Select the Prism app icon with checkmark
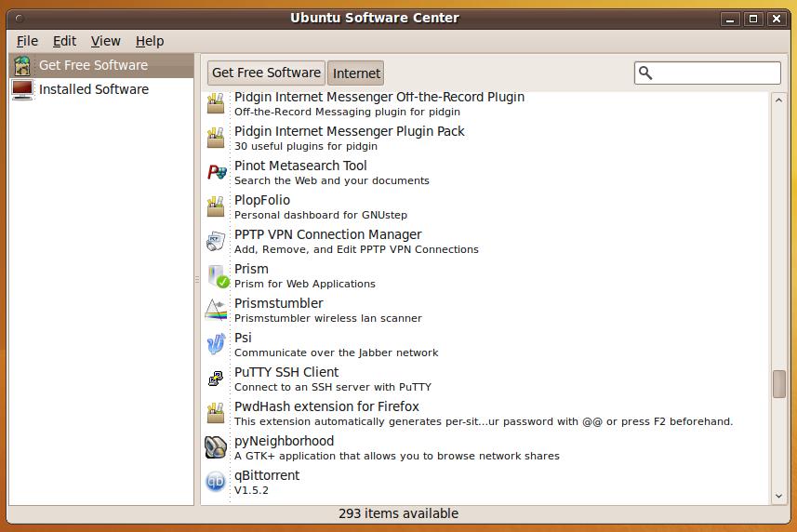Viewport: 797px width, 532px height. click(217, 276)
